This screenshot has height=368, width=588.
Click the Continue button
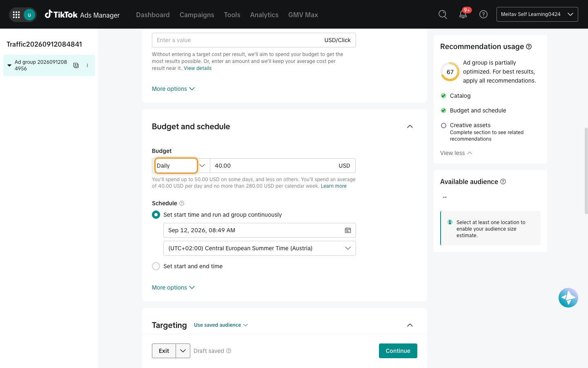398,351
